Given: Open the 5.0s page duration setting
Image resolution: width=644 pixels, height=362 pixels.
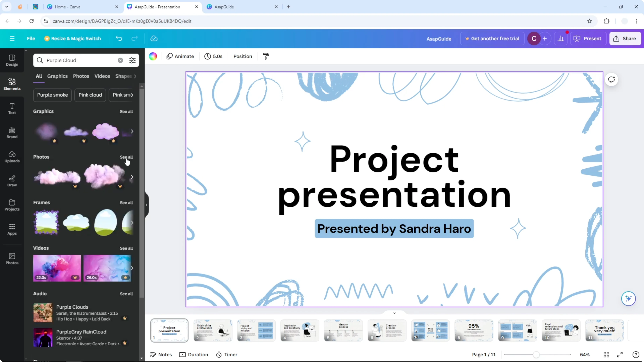Looking at the screenshot, I should pyautogui.click(x=213, y=56).
